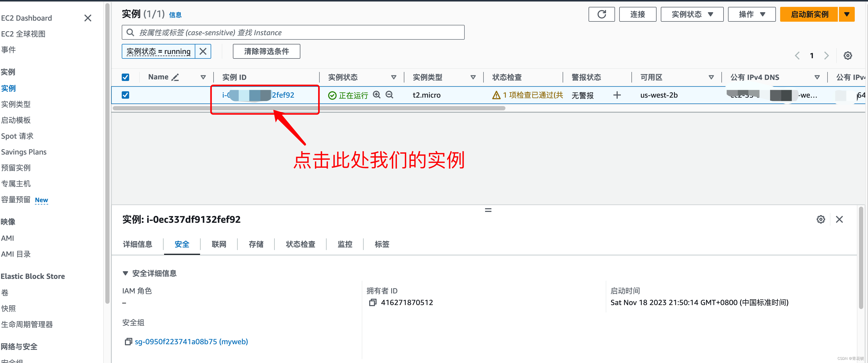The height and width of the screenshot is (363, 868).
Task: Click the refresh instances icon button
Action: click(602, 15)
